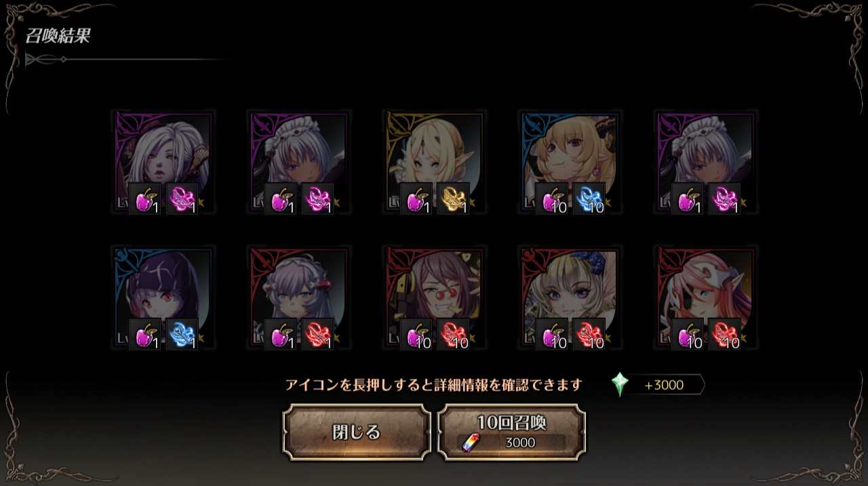Select the pink-haired horned character portrait

click(706, 298)
